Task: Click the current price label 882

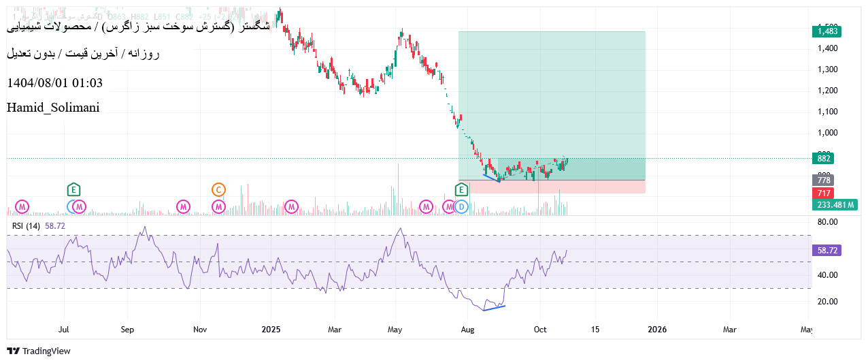Action: tap(823, 159)
